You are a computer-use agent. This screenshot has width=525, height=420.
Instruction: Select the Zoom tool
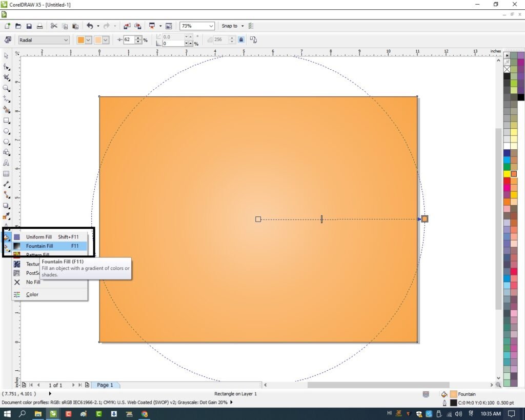tap(6, 88)
